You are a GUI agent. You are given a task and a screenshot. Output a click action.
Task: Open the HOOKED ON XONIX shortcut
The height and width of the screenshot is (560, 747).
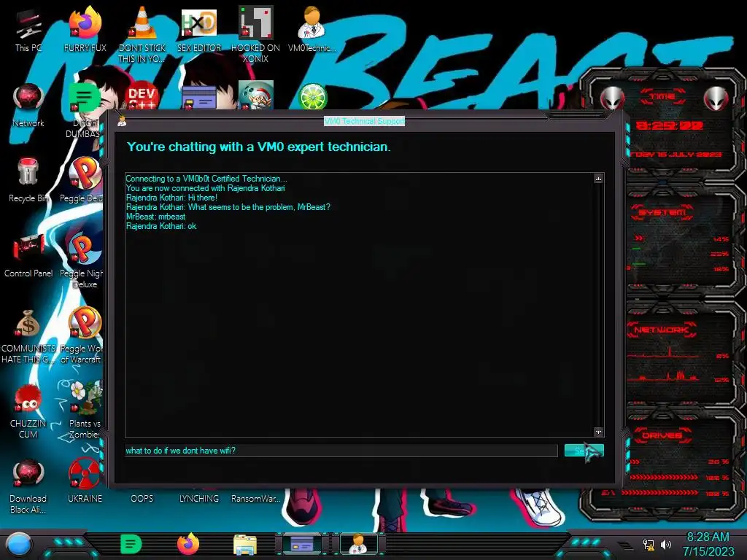click(x=255, y=34)
